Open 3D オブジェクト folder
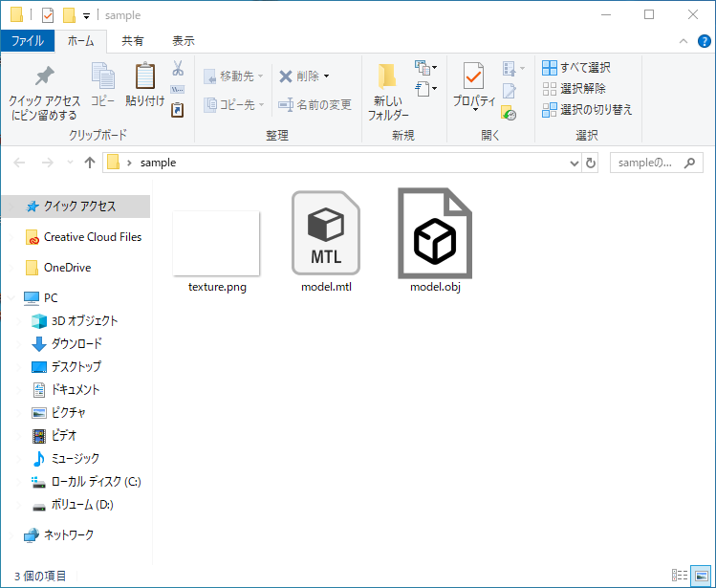The height and width of the screenshot is (588, 716). 76,321
